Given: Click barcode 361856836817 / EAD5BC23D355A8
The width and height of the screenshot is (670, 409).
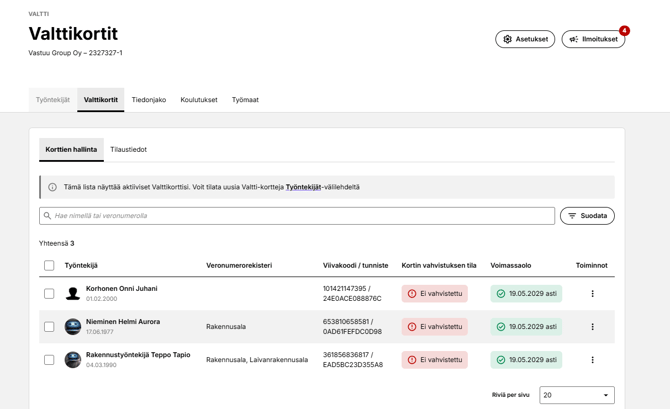Looking at the screenshot, I should 353,360.
